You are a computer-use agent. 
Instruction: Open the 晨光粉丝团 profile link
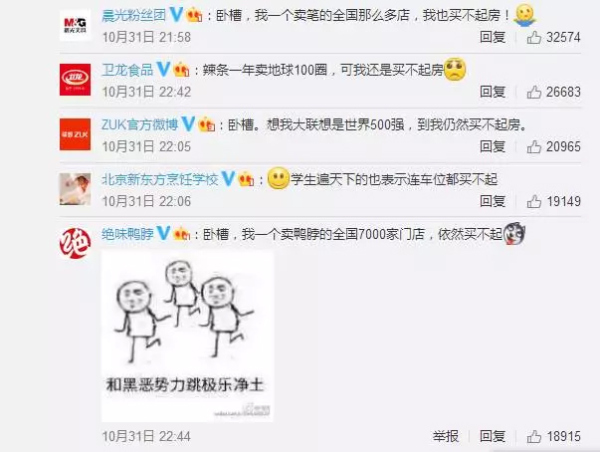(134, 15)
